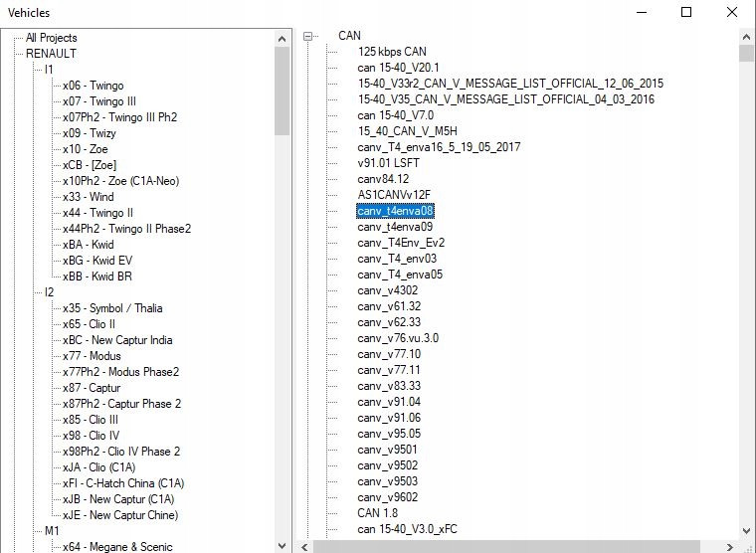Select x10 - Zoe vehicle
This screenshot has width=756, height=553.
(86, 149)
